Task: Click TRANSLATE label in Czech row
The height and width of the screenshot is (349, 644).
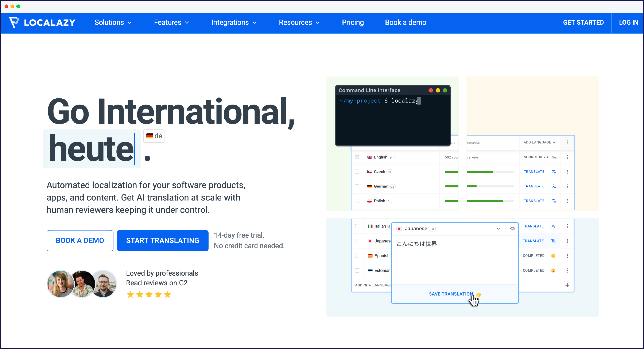Action: click(534, 172)
